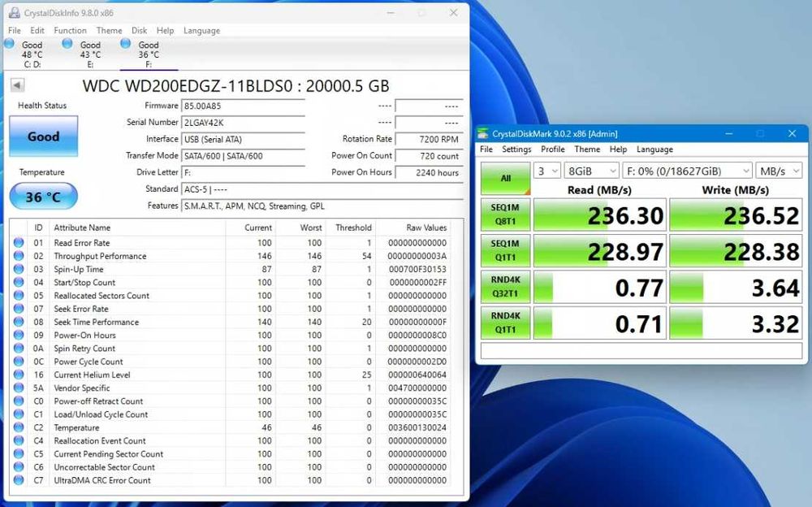Open Profile menu in CrystalDiskMark

[552, 149]
